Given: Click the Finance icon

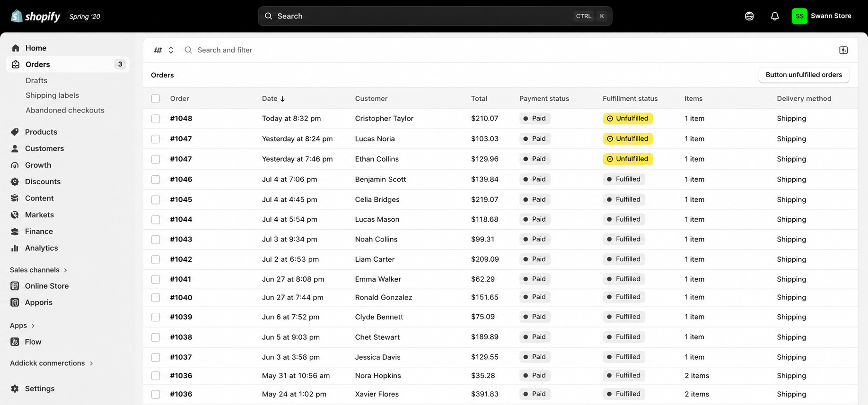Looking at the screenshot, I should click(15, 232).
